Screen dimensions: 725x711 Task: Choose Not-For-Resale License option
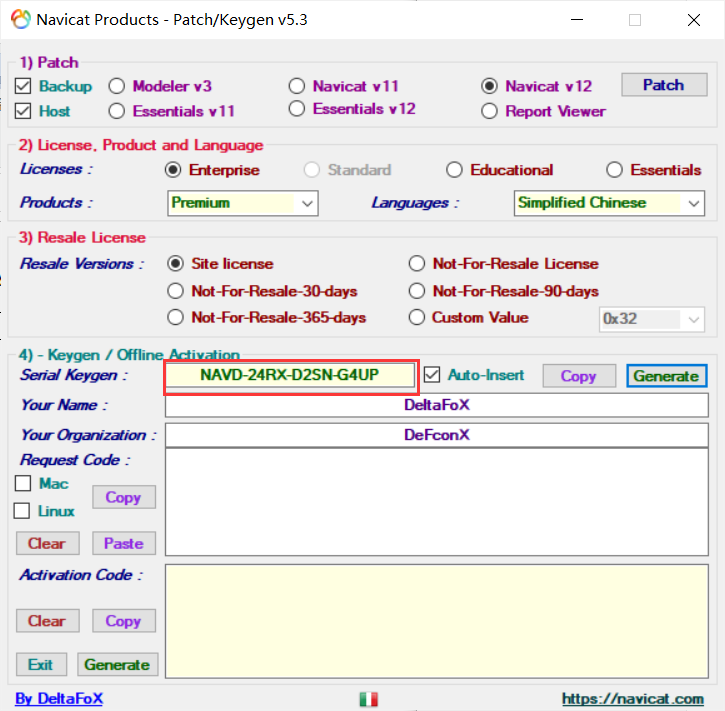(417, 264)
